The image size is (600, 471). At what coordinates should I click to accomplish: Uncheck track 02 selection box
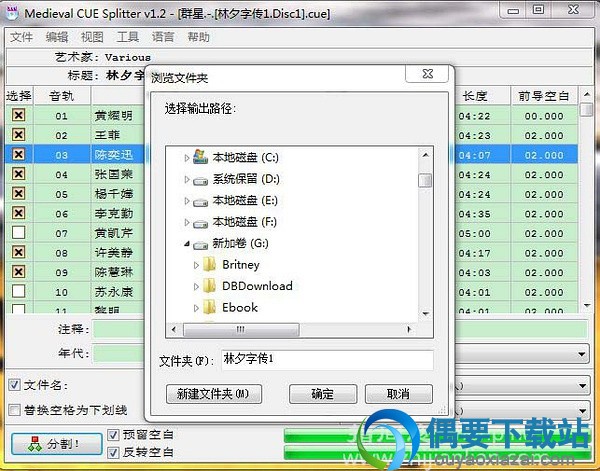pos(18,135)
